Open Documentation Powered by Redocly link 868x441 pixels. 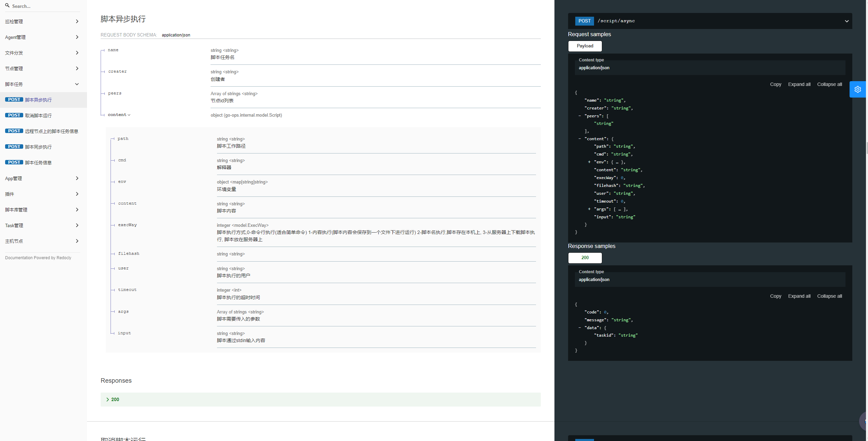[38, 258]
